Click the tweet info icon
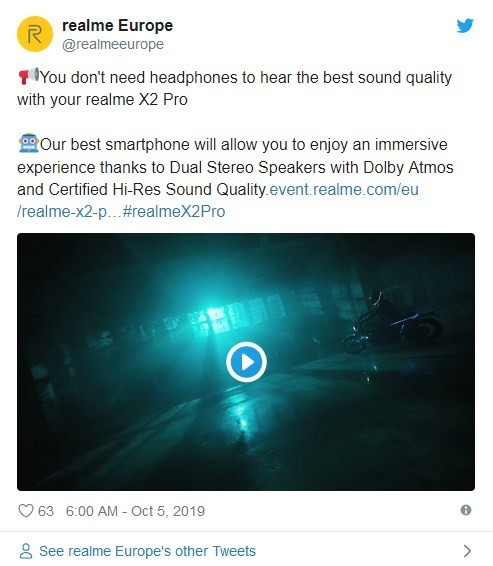Viewport: 493px width, 566px height. [466, 510]
